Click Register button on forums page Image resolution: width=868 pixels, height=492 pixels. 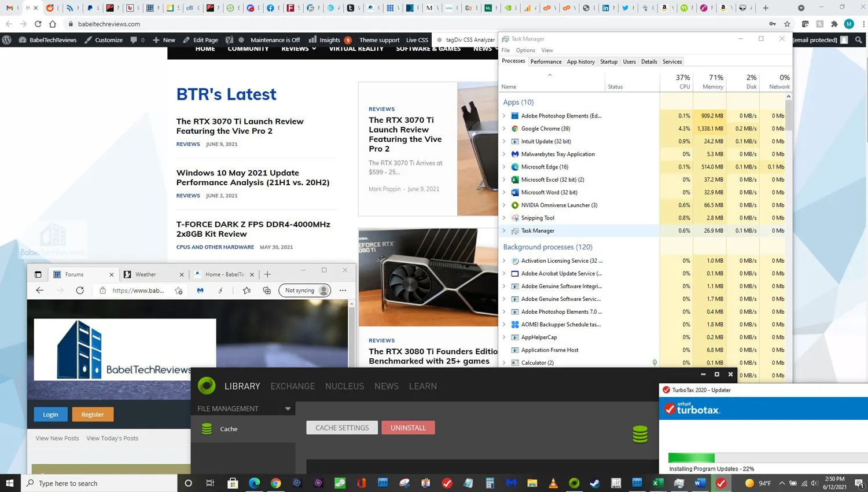point(93,414)
